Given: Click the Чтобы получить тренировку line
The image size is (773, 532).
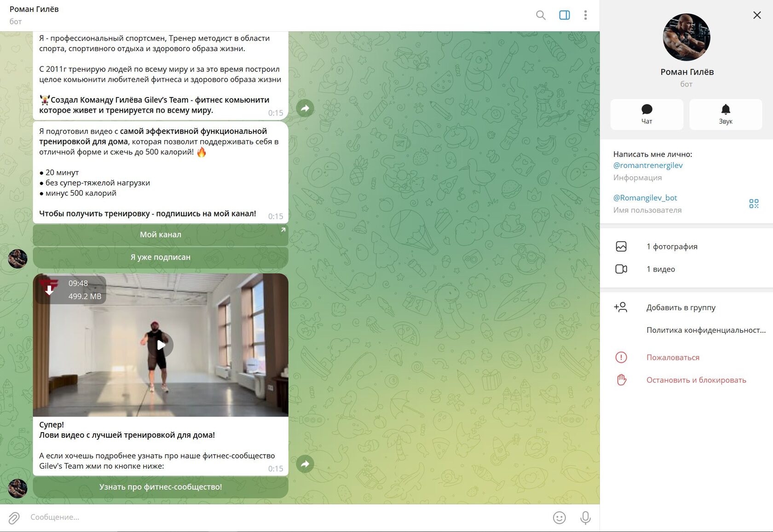Looking at the screenshot, I should 148,214.
